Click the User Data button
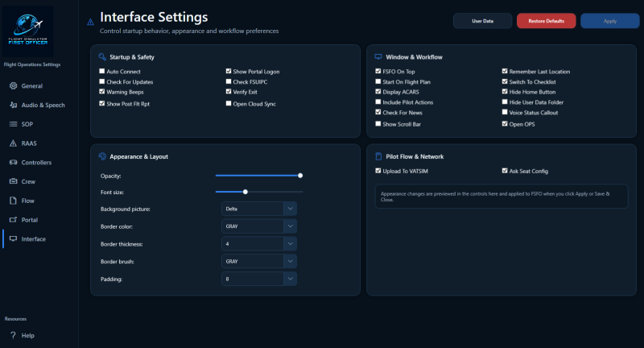This screenshot has height=348, width=644. (482, 21)
